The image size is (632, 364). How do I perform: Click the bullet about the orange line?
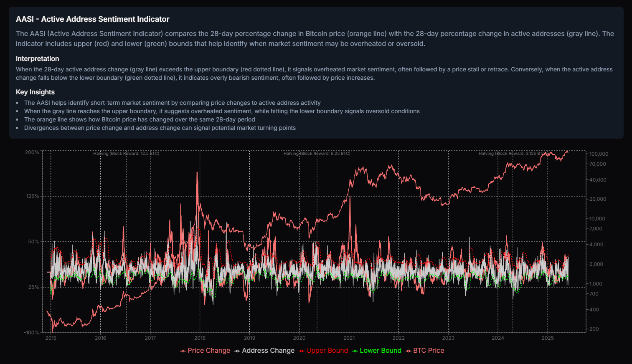click(140, 119)
